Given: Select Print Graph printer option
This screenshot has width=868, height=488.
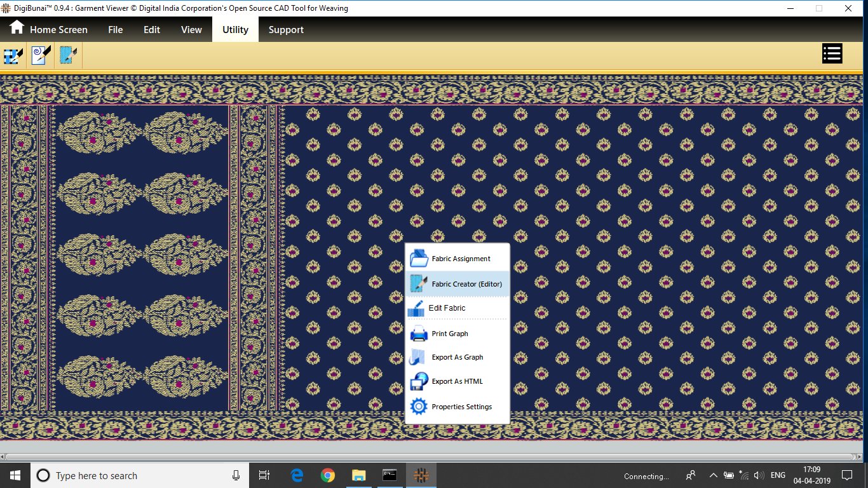Looking at the screenshot, I should coord(449,334).
